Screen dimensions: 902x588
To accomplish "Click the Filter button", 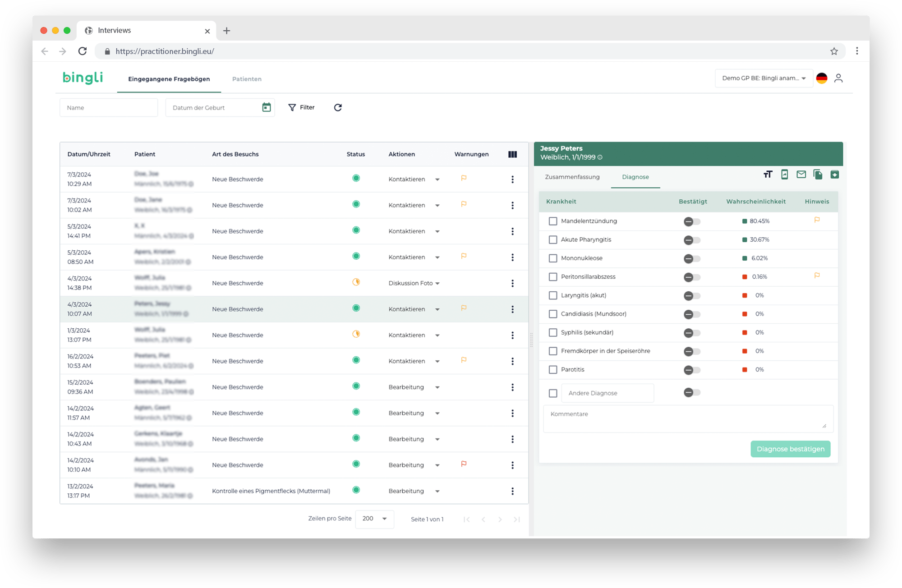I will pos(301,107).
